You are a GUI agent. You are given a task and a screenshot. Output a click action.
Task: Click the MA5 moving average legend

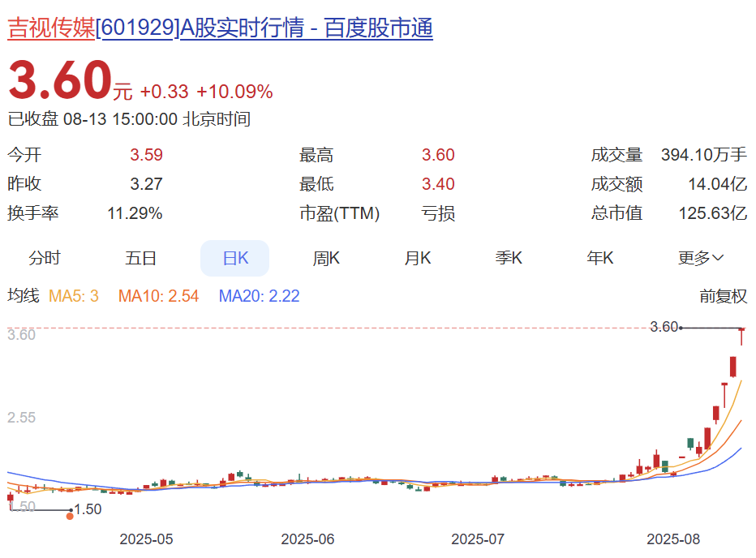click(74, 296)
